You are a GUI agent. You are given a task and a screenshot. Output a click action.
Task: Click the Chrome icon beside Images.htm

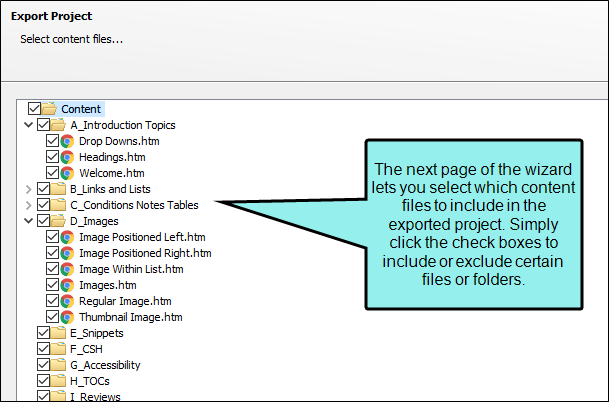pyautogui.click(x=67, y=285)
